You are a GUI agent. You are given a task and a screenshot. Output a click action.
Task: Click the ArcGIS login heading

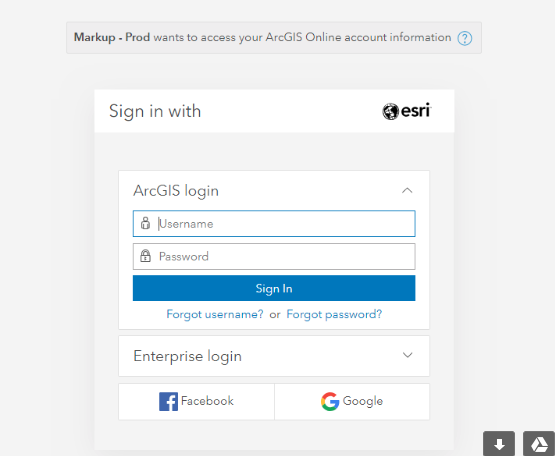point(176,191)
